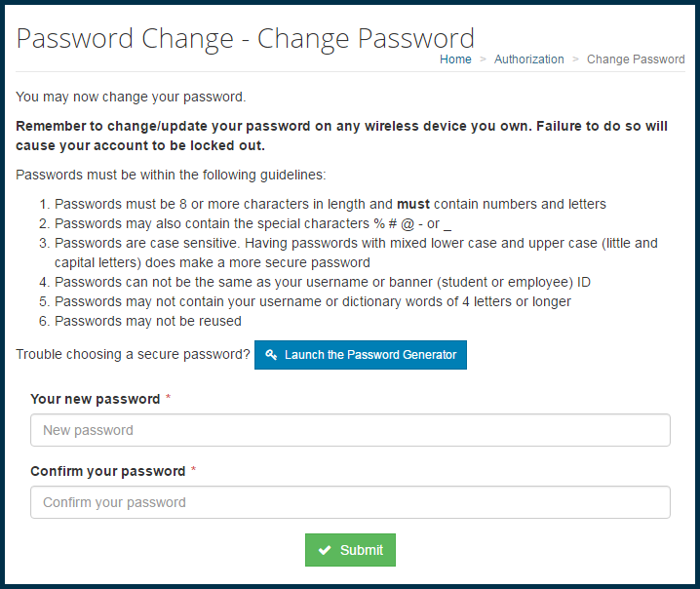700x589 pixels.
Task: Select the Change Password breadcrumb item
Action: click(636, 59)
